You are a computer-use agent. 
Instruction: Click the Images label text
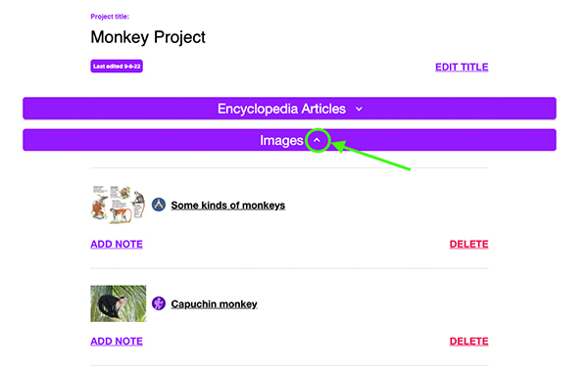[281, 140]
